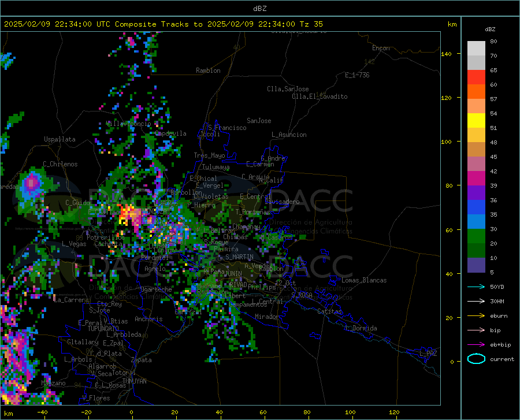Click the 'Tz 35' header value
Screen dimensions: 520x420
[x=311, y=24]
